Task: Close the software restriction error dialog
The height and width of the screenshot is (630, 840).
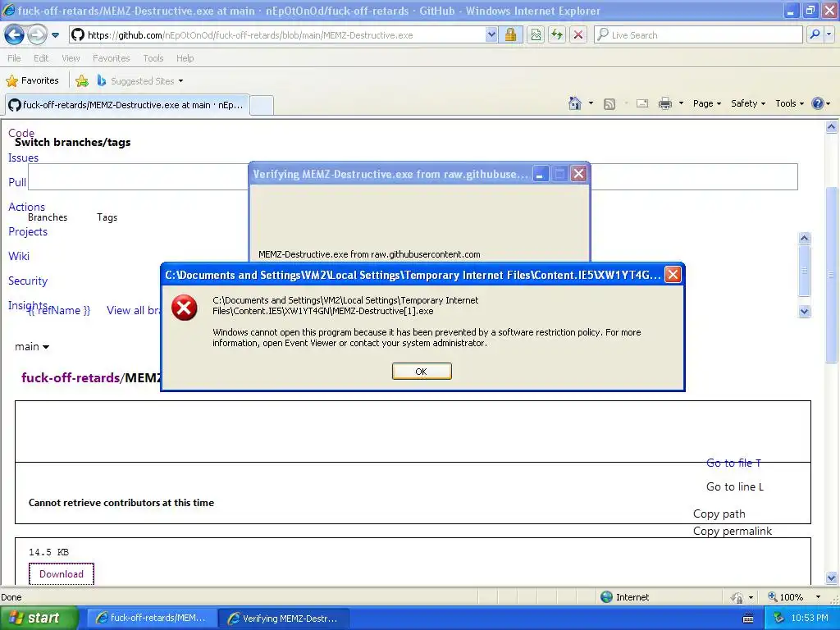Action: click(x=673, y=275)
